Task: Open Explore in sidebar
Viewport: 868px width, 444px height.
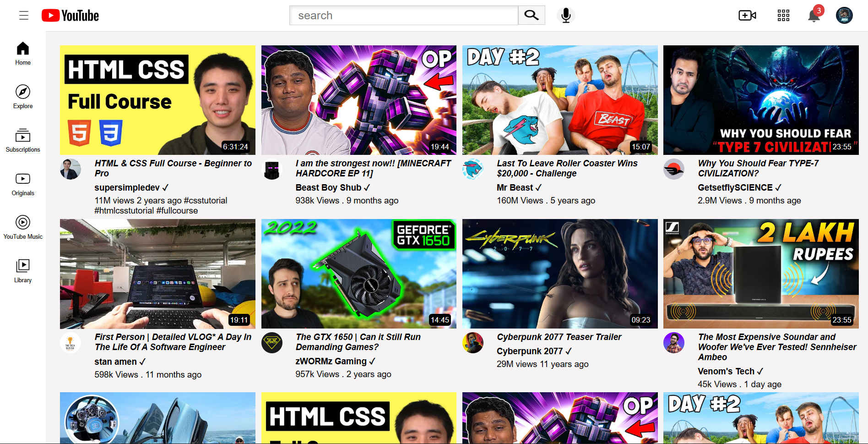Action: point(23,97)
